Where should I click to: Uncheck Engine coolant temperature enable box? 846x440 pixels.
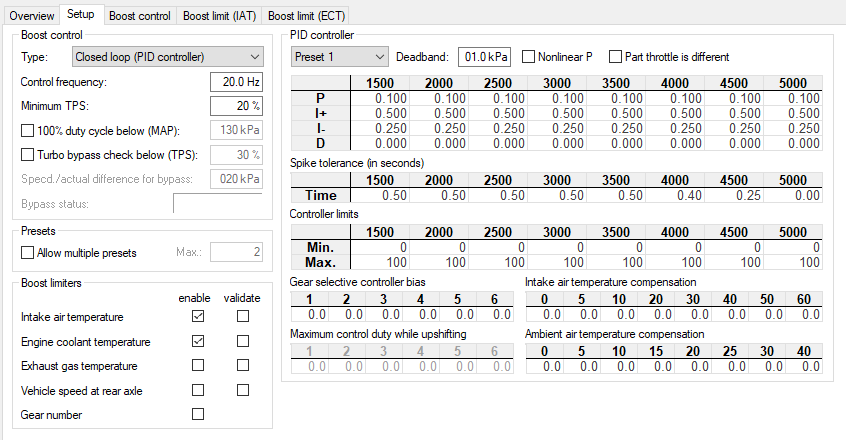tap(198, 341)
